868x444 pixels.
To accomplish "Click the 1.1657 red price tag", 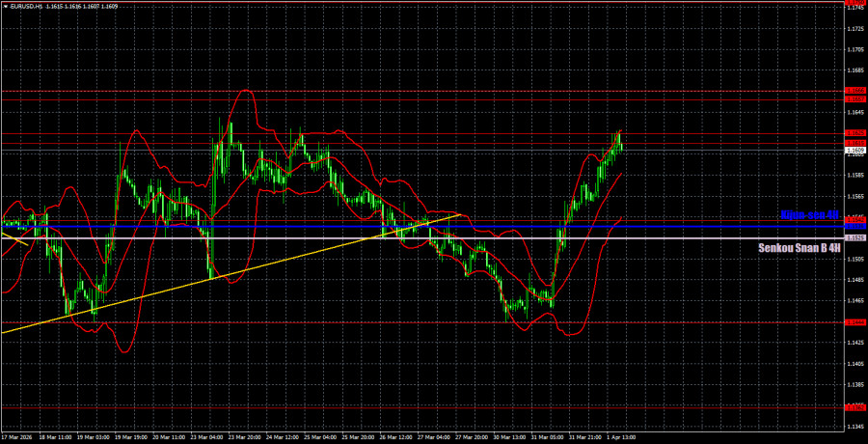I will coord(855,98).
